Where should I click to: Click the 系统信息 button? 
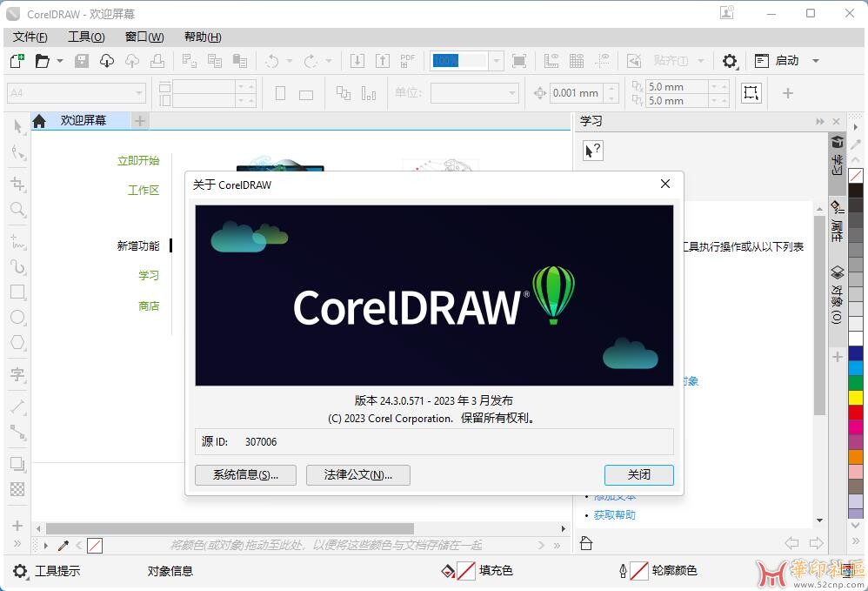coord(246,475)
